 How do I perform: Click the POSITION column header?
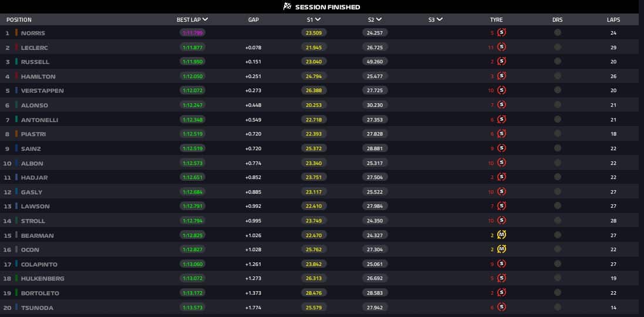19,20
